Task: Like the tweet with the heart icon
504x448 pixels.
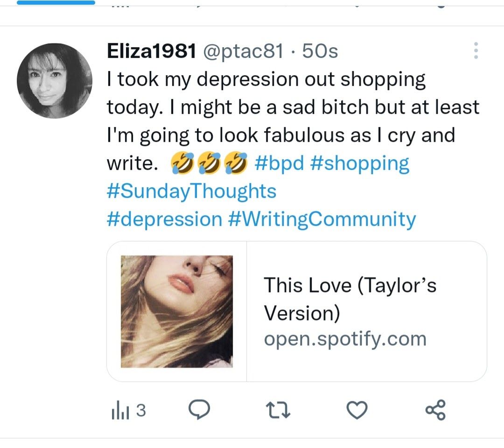Action: point(357,411)
